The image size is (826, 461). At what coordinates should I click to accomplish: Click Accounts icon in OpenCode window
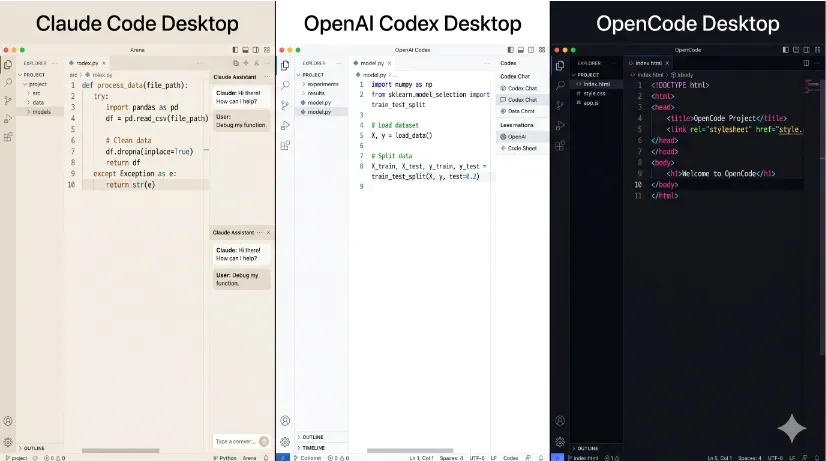click(x=560, y=420)
